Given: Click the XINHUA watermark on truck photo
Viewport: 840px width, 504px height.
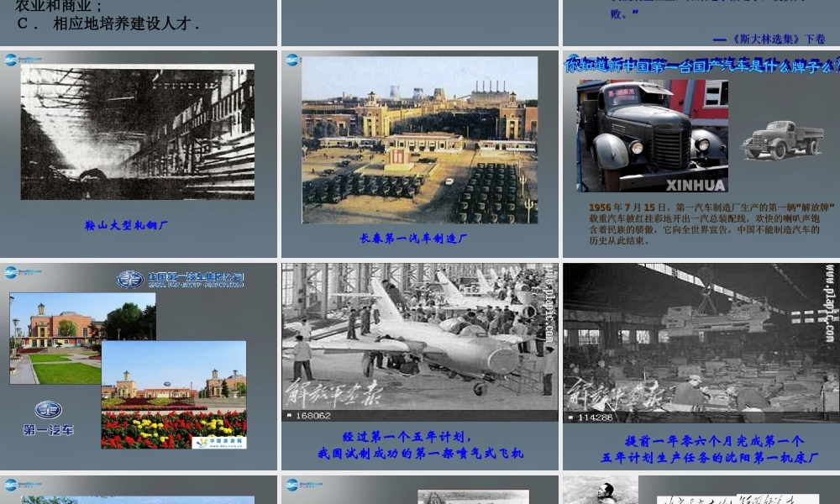Looking at the screenshot, I should pos(695,185).
